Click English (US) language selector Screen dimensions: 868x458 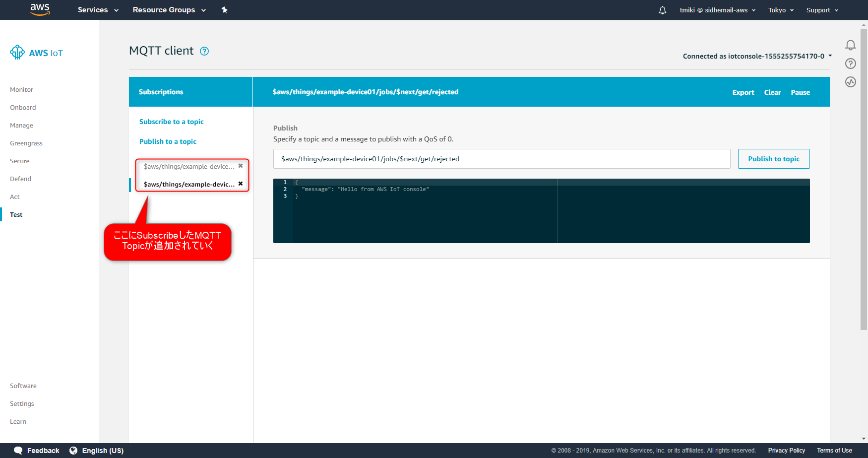point(103,451)
